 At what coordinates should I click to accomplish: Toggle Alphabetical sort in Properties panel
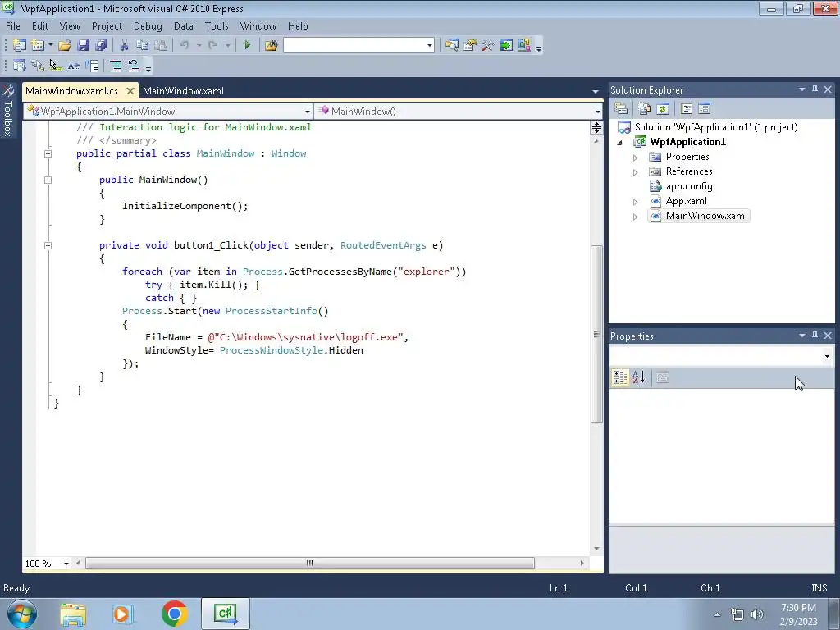(638, 377)
